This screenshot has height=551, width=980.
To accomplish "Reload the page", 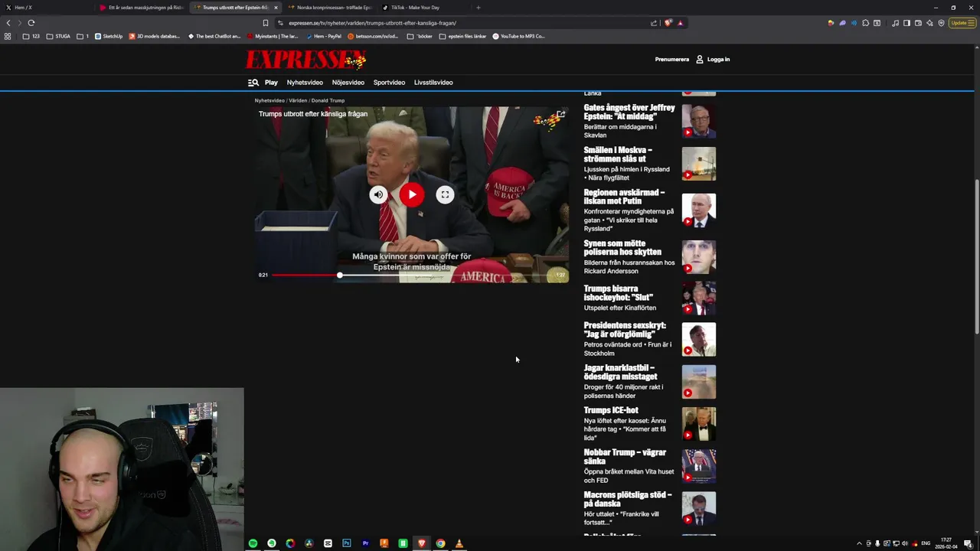I will coord(31,23).
